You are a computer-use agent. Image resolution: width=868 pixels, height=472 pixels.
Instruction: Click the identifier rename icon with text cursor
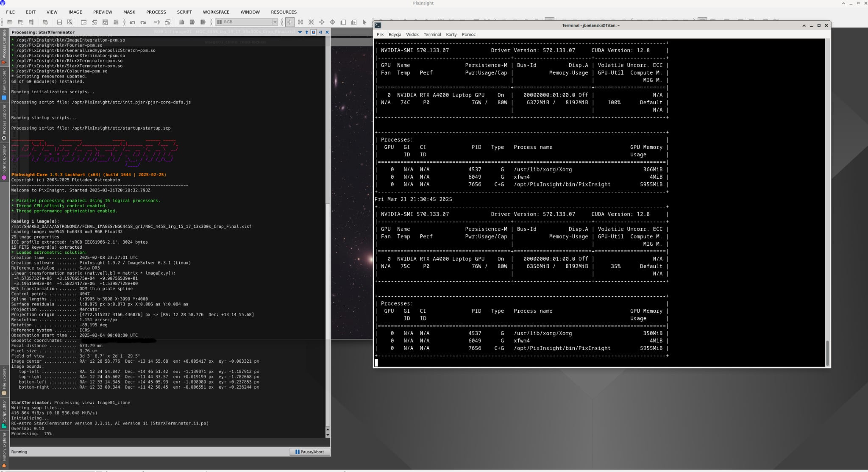(x=157, y=22)
